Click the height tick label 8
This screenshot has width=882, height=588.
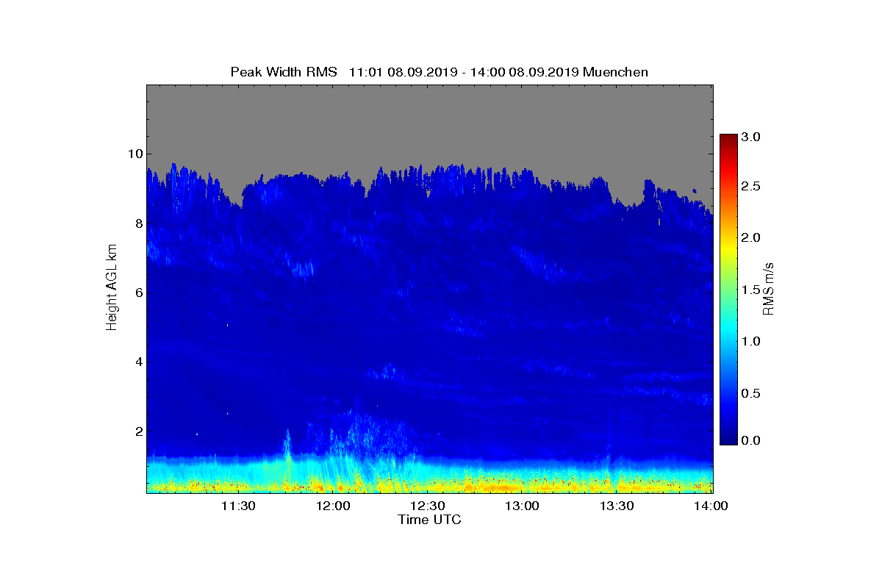coord(137,223)
